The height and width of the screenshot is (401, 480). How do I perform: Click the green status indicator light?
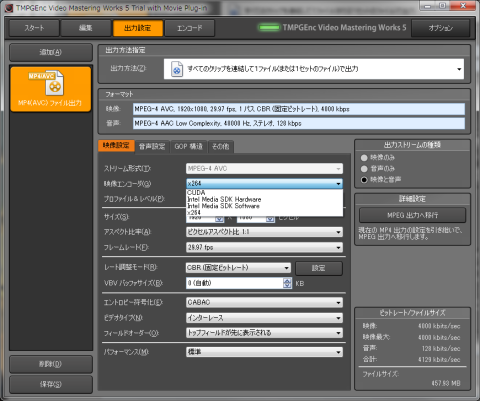pyautogui.click(x=269, y=27)
